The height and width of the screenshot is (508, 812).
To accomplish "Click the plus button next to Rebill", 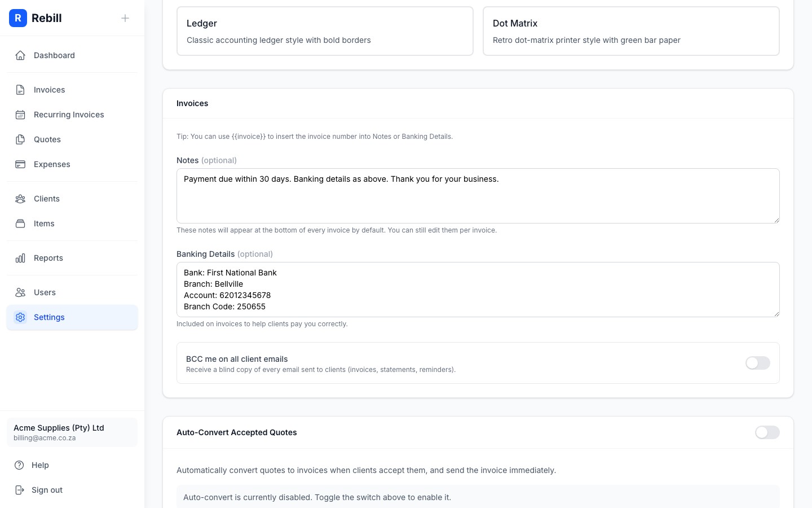I will 125,18.
